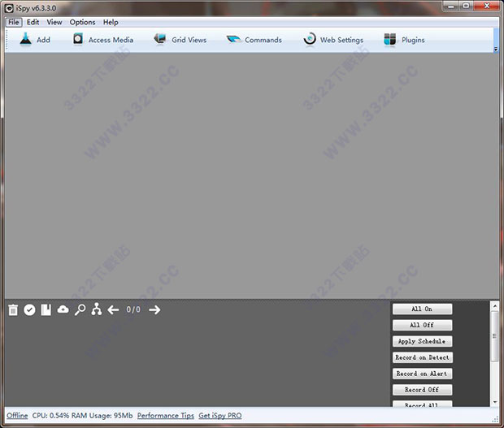Image resolution: width=504 pixels, height=428 pixels.
Task: Click the Record Off button
Action: [422, 390]
